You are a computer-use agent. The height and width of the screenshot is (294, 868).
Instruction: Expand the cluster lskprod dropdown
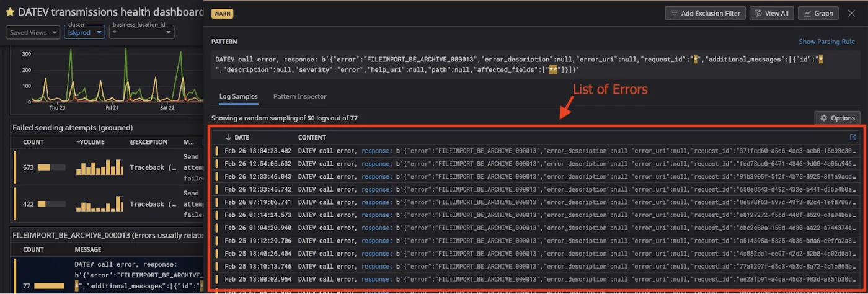tap(84, 32)
